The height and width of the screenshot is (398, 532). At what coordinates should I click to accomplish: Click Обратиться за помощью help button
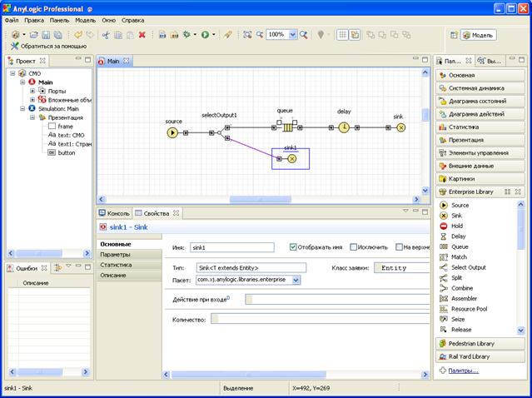[48, 46]
